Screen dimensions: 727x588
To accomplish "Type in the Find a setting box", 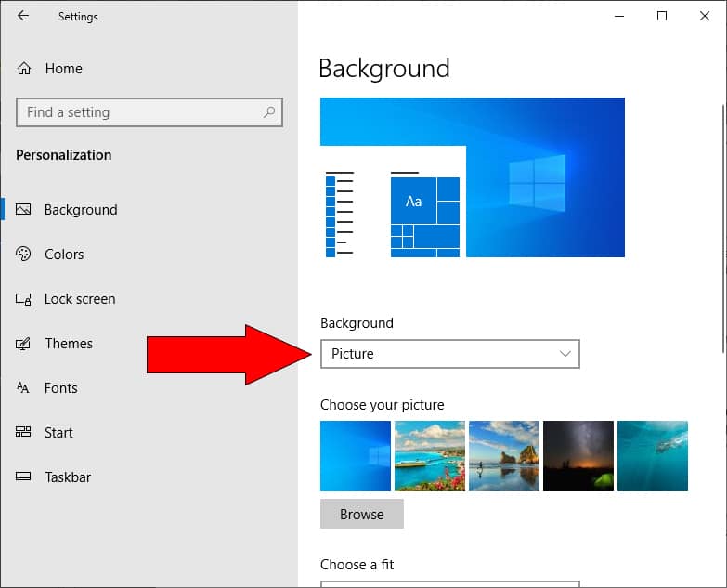I will tap(139, 112).
